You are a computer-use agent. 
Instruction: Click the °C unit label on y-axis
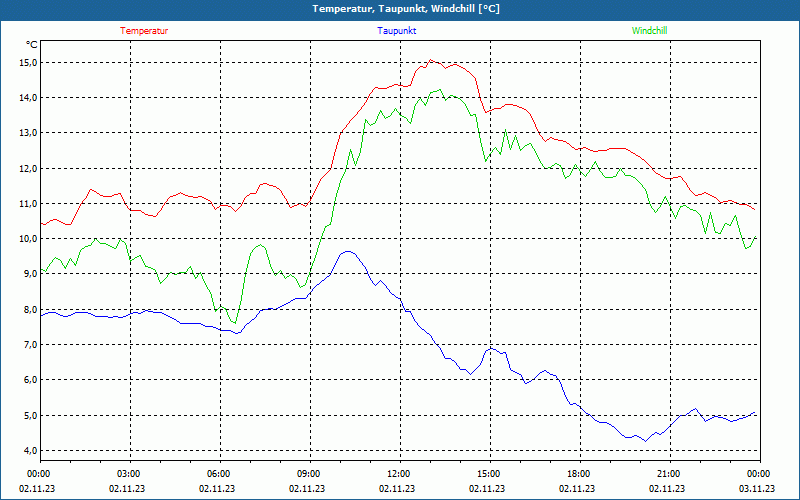tap(32, 45)
